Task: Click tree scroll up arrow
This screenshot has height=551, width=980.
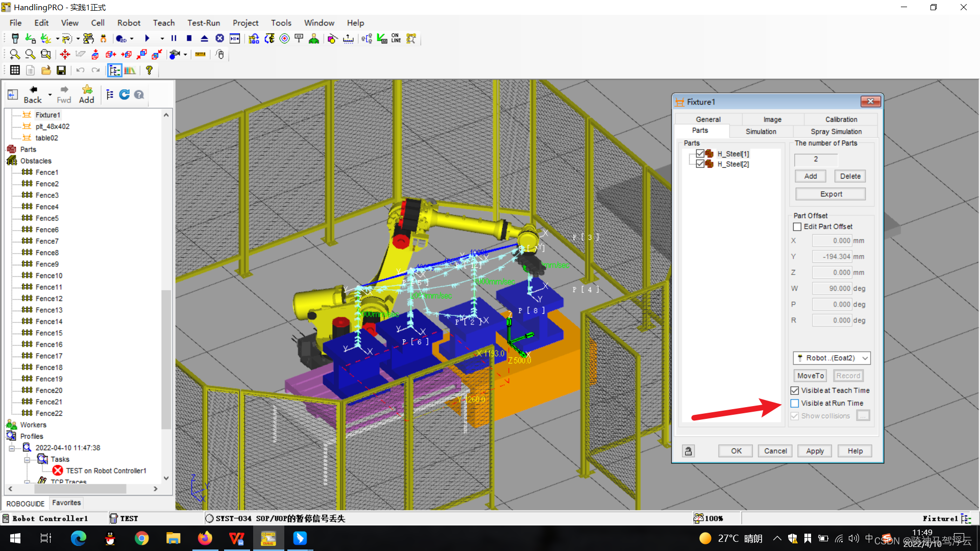Action: pos(166,115)
